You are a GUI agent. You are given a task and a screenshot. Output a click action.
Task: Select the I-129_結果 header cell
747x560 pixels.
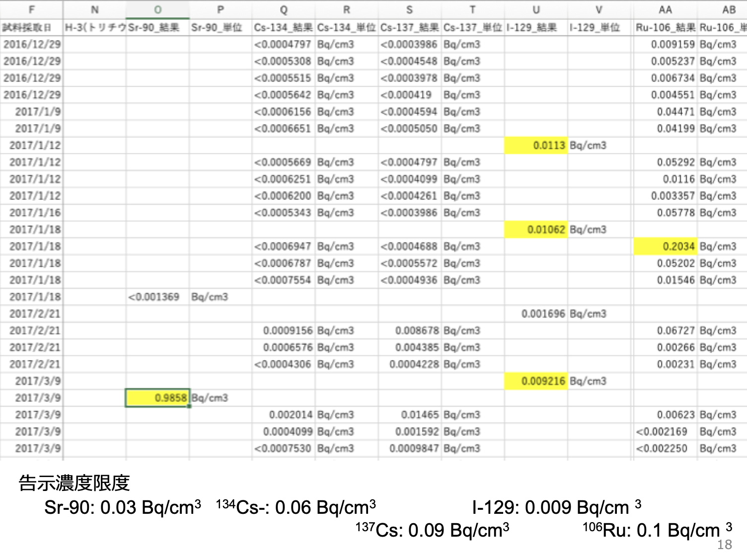[536, 27]
